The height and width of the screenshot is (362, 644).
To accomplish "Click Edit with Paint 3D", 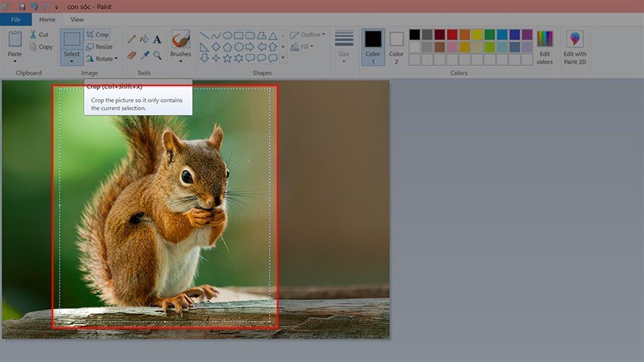I will (575, 47).
